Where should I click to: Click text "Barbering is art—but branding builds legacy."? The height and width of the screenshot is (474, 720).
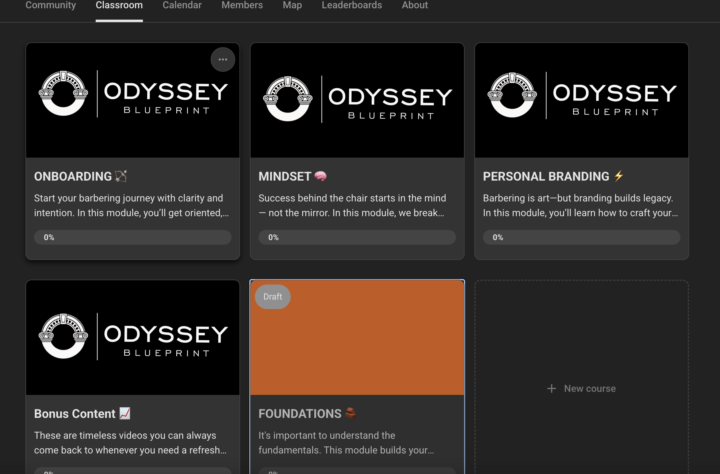click(x=578, y=198)
